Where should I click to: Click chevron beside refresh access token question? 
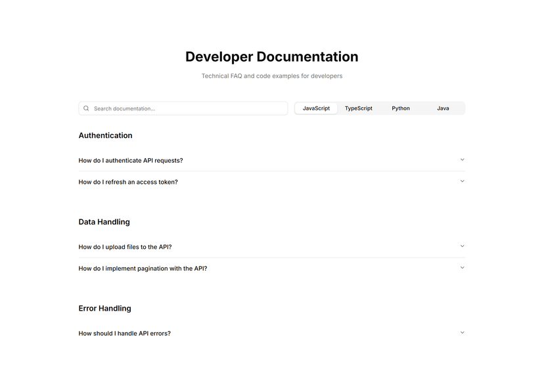pos(462,181)
